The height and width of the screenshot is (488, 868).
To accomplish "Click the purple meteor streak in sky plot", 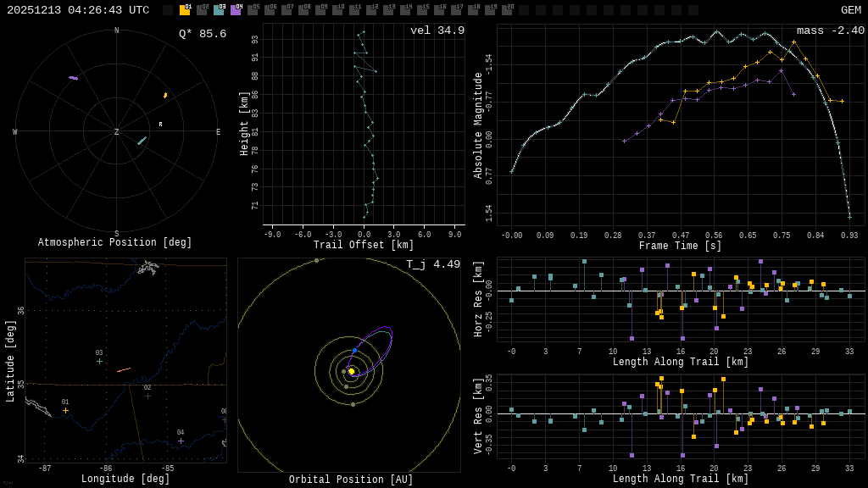I will pyautogui.click(x=74, y=78).
